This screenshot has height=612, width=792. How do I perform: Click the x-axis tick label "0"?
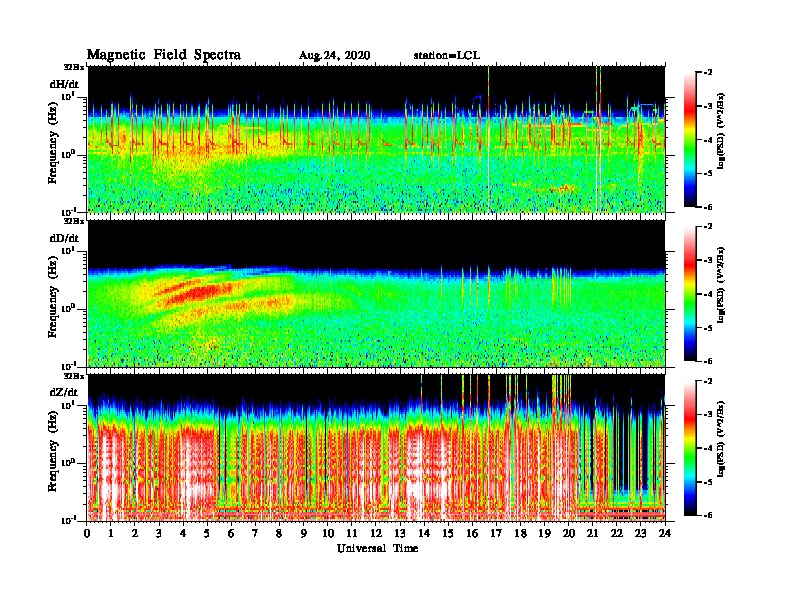87,533
